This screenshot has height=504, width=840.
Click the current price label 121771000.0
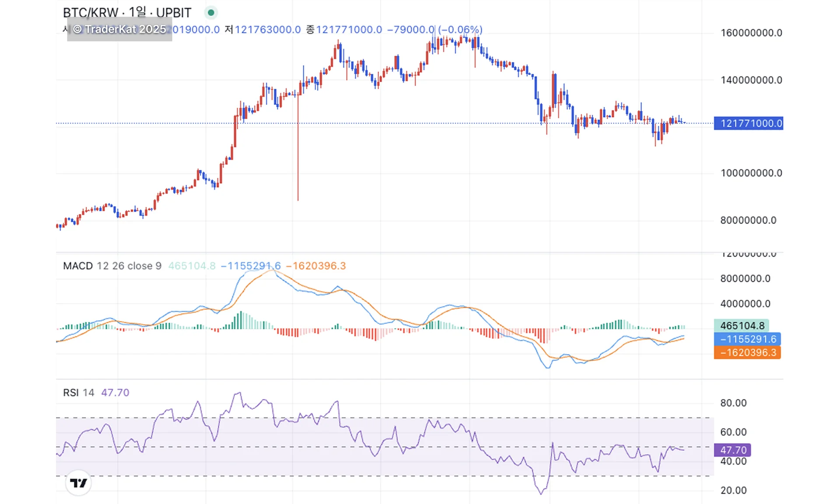[748, 123]
